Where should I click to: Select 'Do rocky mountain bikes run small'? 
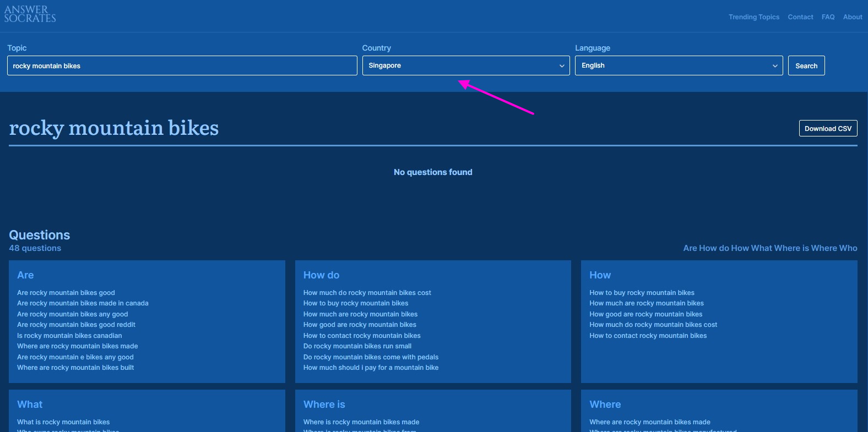[357, 346]
